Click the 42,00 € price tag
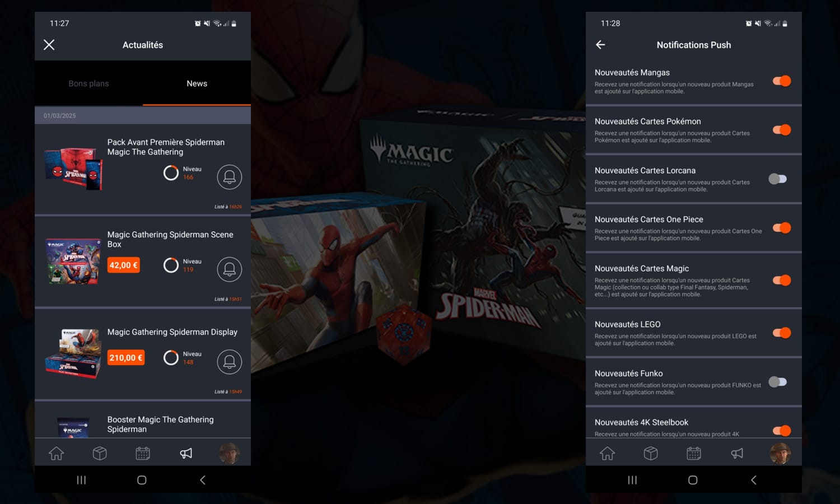 tap(123, 265)
